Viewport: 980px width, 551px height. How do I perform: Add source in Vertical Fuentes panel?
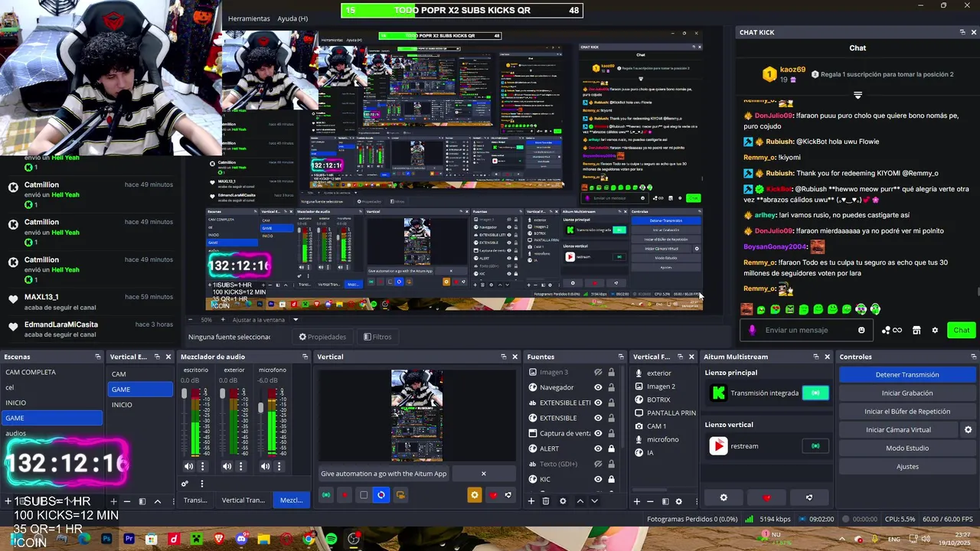[636, 501]
